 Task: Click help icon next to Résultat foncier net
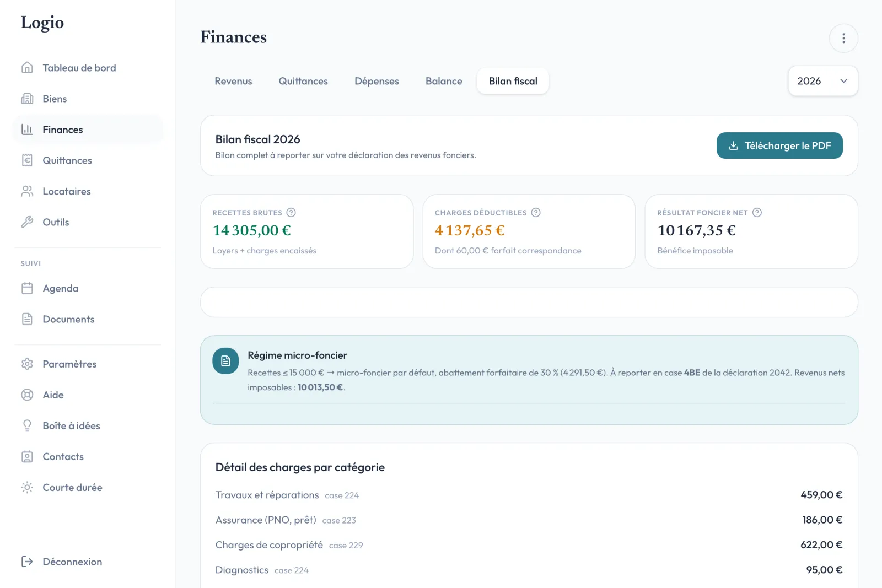click(x=757, y=212)
